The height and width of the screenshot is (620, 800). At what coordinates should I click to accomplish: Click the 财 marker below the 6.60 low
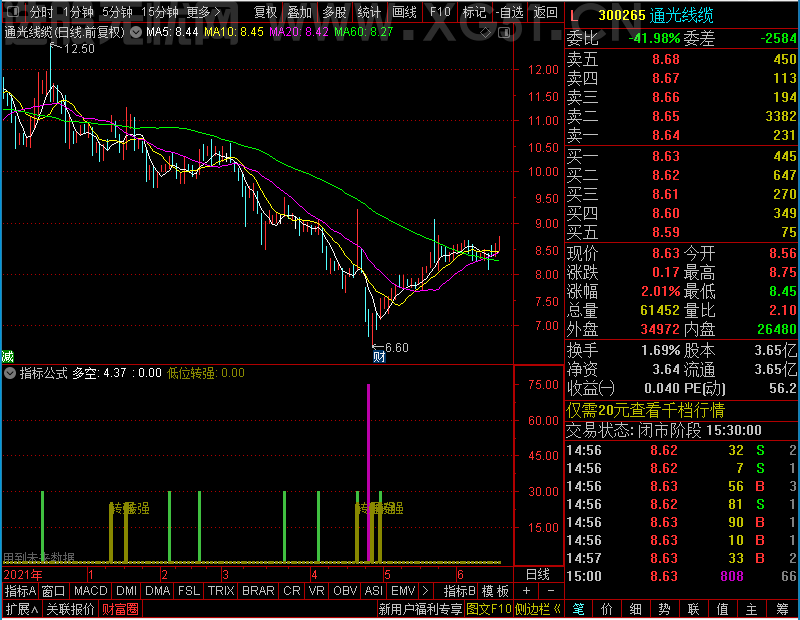[x=379, y=356]
